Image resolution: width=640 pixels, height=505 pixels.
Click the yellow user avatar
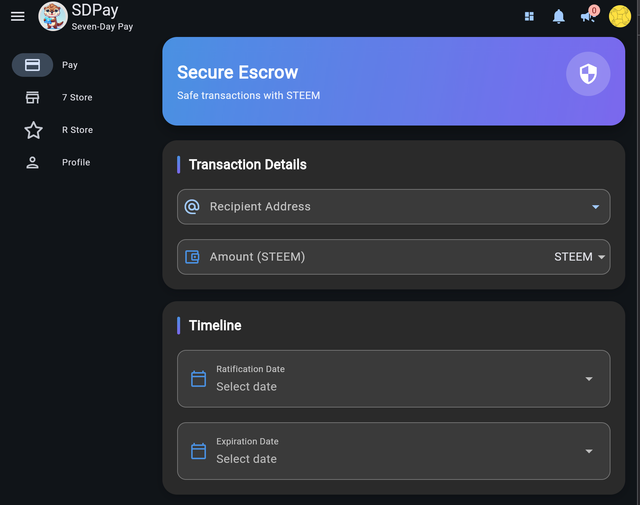coord(619,16)
